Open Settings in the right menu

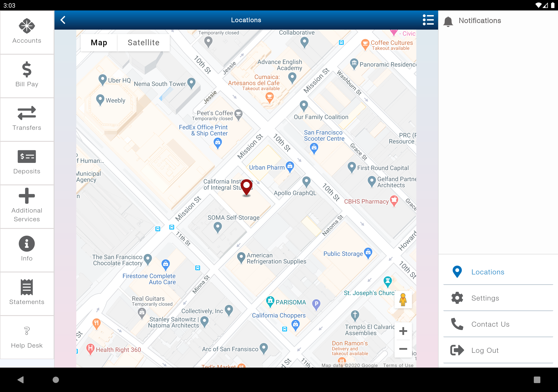click(x=498, y=298)
